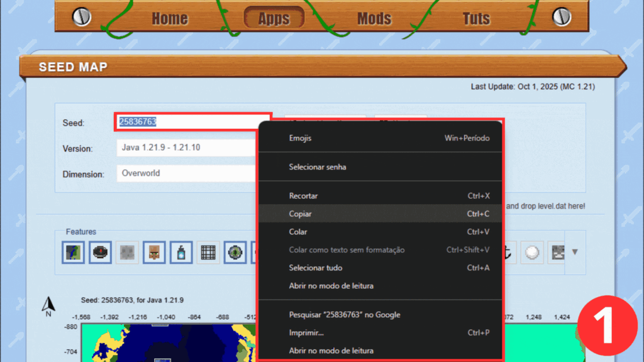
Task: Open the Version dropdown Java 1.21.9 - 1.21.10
Action: coord(186,148)
